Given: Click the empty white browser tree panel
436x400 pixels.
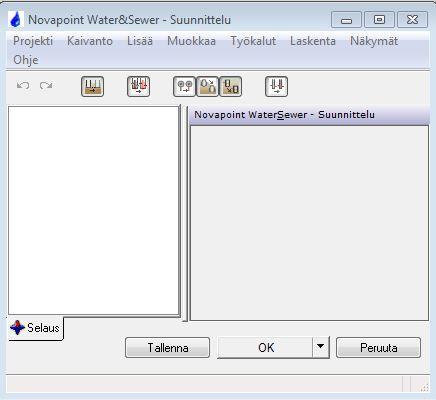Looking at the screenshot, I should [94, 210].
